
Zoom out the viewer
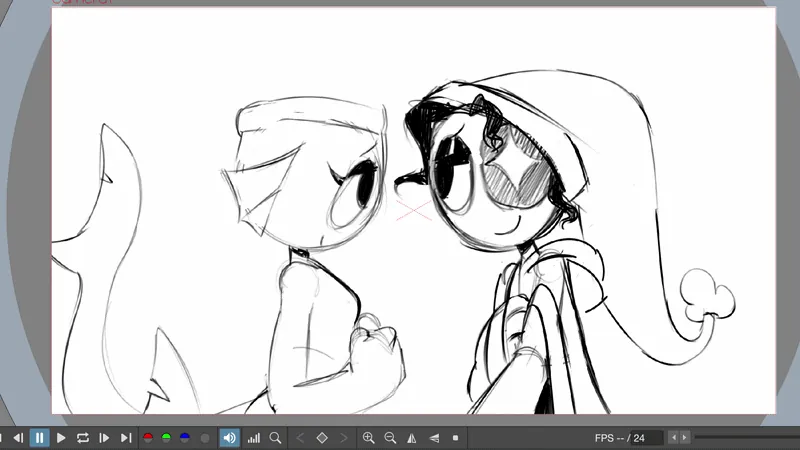point(390,438)
